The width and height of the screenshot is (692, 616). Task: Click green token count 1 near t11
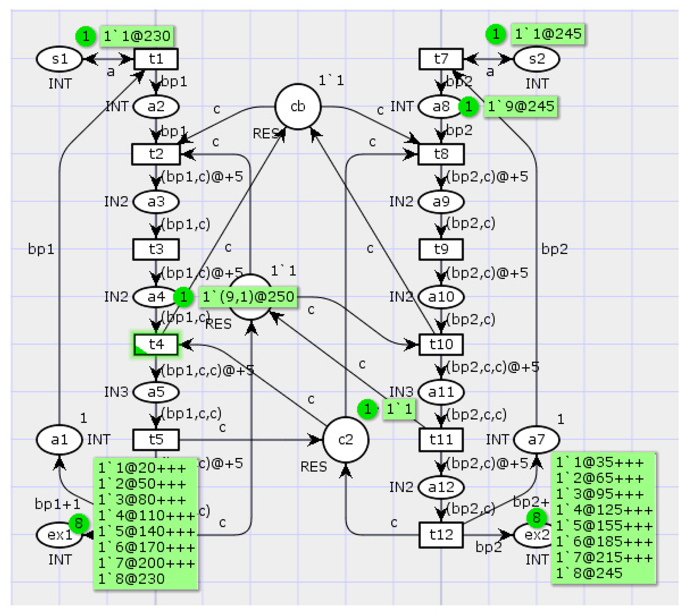367,410
